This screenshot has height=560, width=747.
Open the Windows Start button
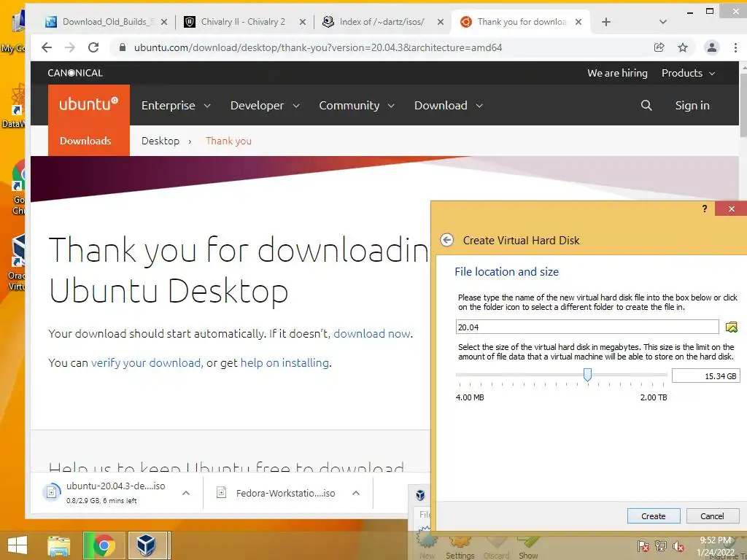coord(18,545)
